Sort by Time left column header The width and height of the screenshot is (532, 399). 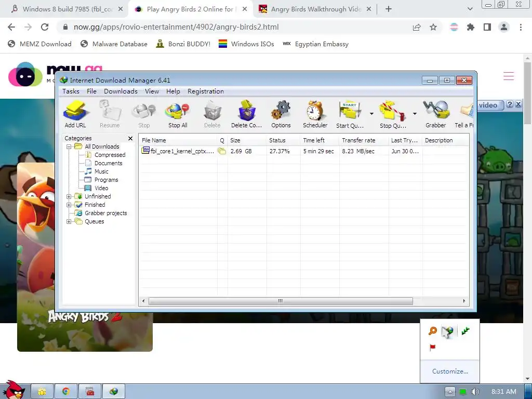320,140
